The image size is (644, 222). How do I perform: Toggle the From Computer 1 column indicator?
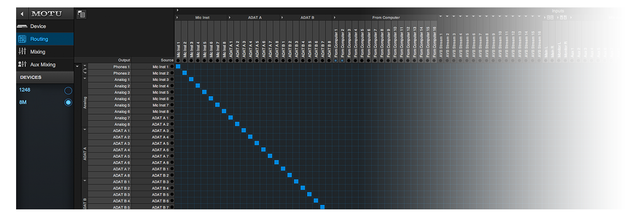click(x=335, y=61)
